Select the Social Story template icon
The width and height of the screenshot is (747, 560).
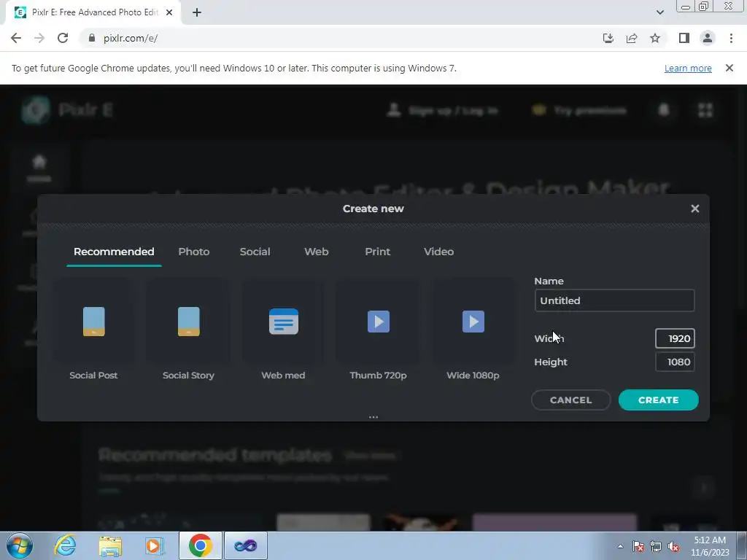(189, 322)
